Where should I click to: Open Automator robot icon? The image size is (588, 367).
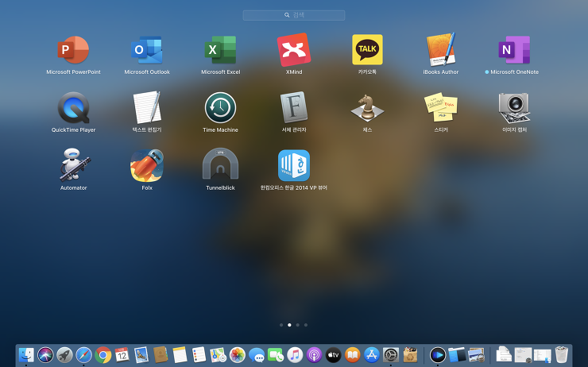[x=73, y=165]
